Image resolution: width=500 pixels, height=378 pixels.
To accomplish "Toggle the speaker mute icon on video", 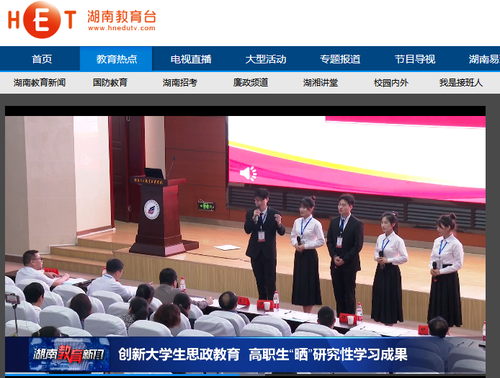I will pos(249,173).
